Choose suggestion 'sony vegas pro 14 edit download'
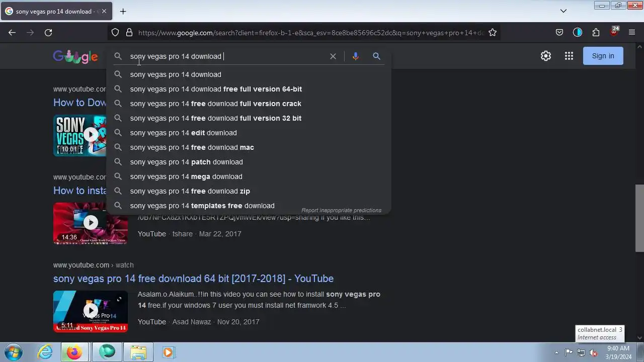This screenshot has width=644, height=362. point(249,133)
